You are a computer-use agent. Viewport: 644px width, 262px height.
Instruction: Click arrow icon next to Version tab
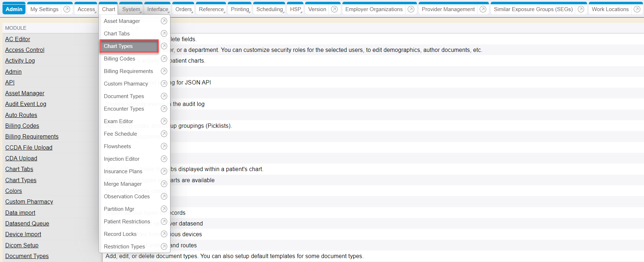click(x=334, y=9)
